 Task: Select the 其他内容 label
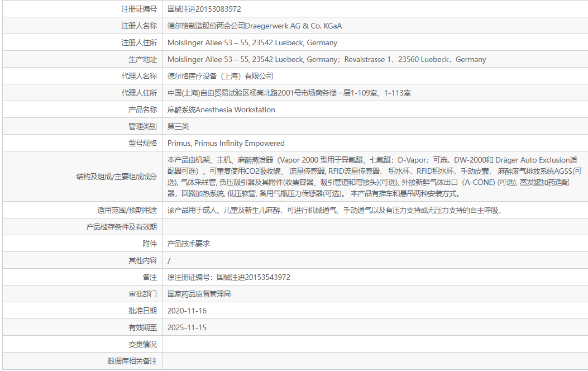click(142, 261)
